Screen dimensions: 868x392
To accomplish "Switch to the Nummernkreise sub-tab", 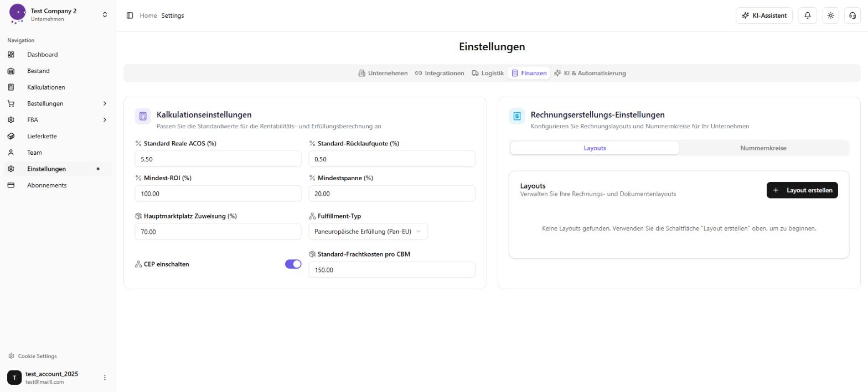I will point(763,148).
